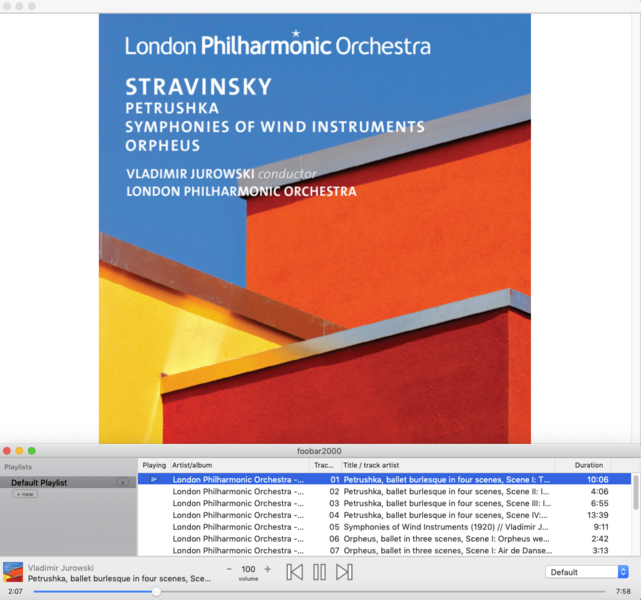Open the Default playback order dropdown

[587, 572]
